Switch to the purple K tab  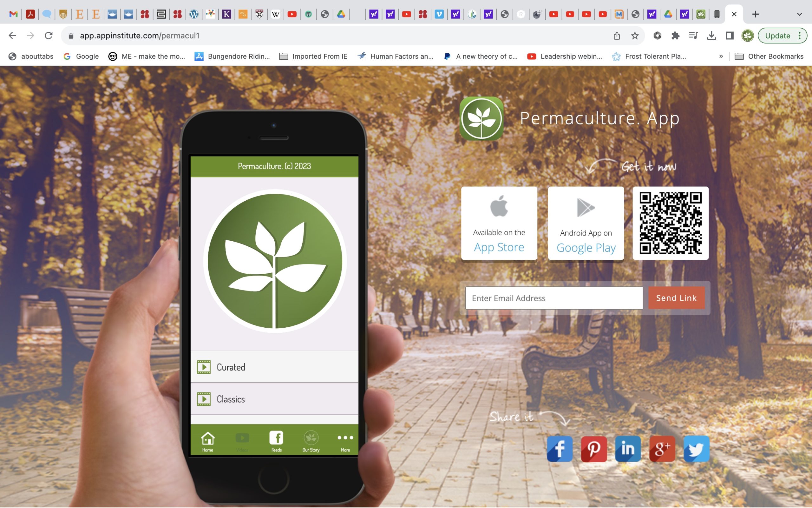click(226, 14)
